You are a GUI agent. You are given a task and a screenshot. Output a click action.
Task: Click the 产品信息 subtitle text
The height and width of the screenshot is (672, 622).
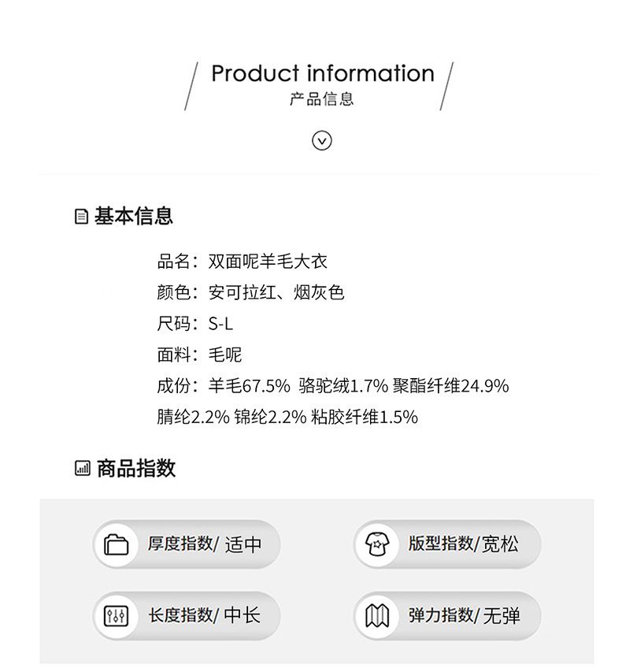click(322, 99)
